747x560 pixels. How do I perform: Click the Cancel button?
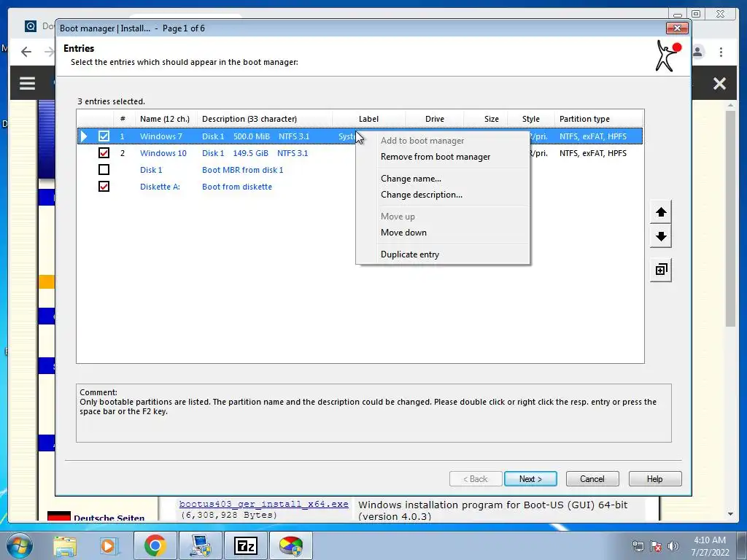[592, 479]
